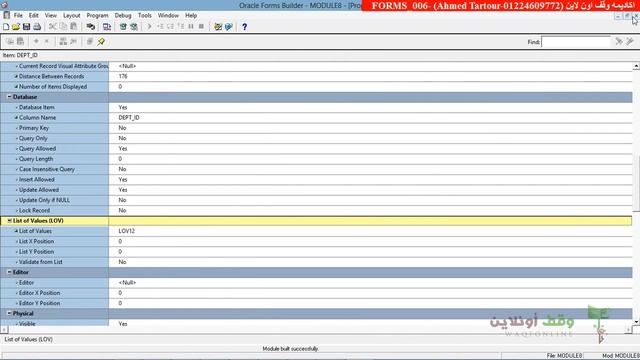
Task: Paste using the toolbar Paste icon
Action: [x=74, y=27]
